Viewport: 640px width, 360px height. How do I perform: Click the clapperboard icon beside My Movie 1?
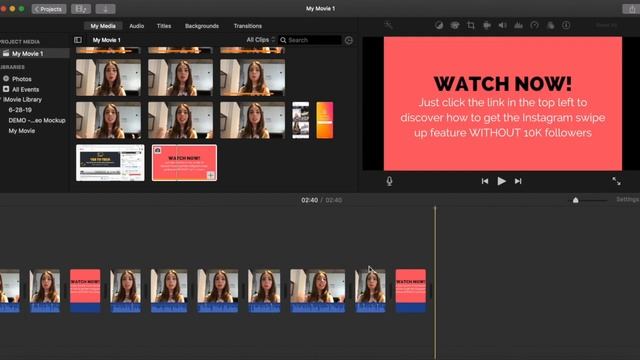[x=6, y=53]
